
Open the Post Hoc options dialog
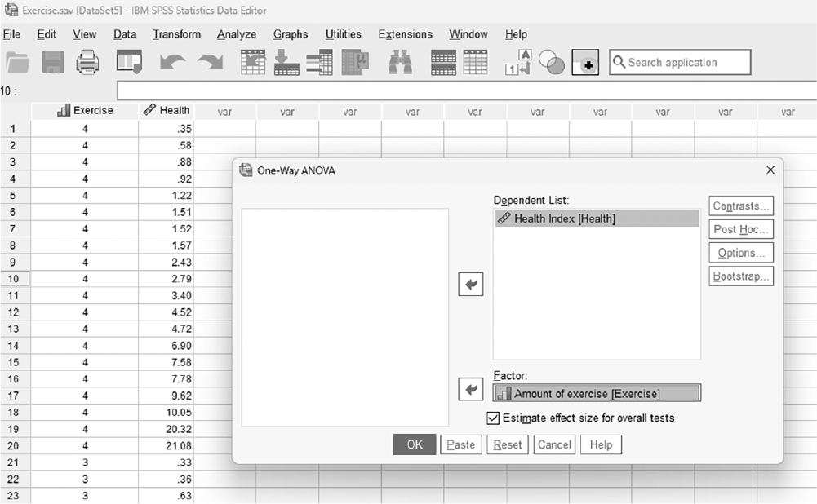(x=741, y=229)
